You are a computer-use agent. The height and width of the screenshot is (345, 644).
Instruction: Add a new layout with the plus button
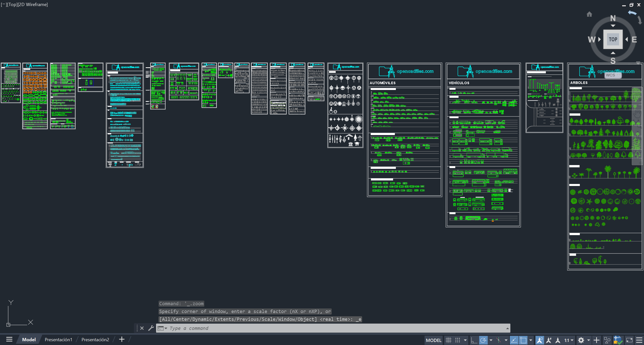122,339
